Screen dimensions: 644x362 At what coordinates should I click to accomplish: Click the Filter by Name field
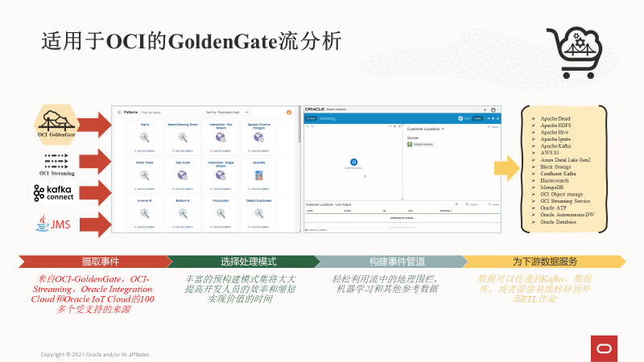pos(171,112)
